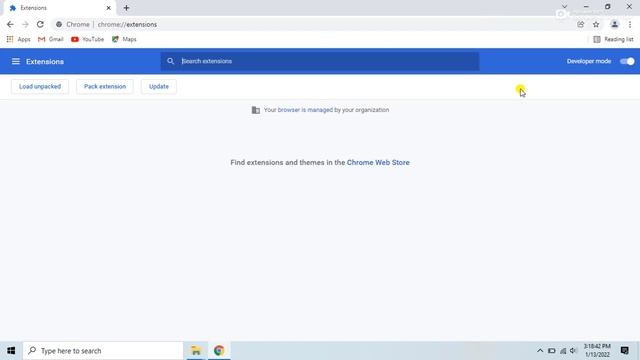Open File Explorer from taskbar

(x=196, y=351)
